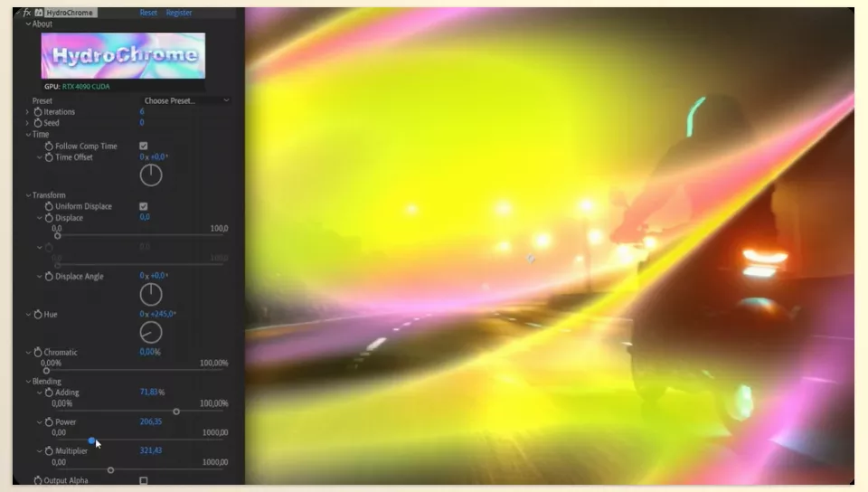
Task: Disable the Uniform Displace checkbox
Action: pos(144,206)
